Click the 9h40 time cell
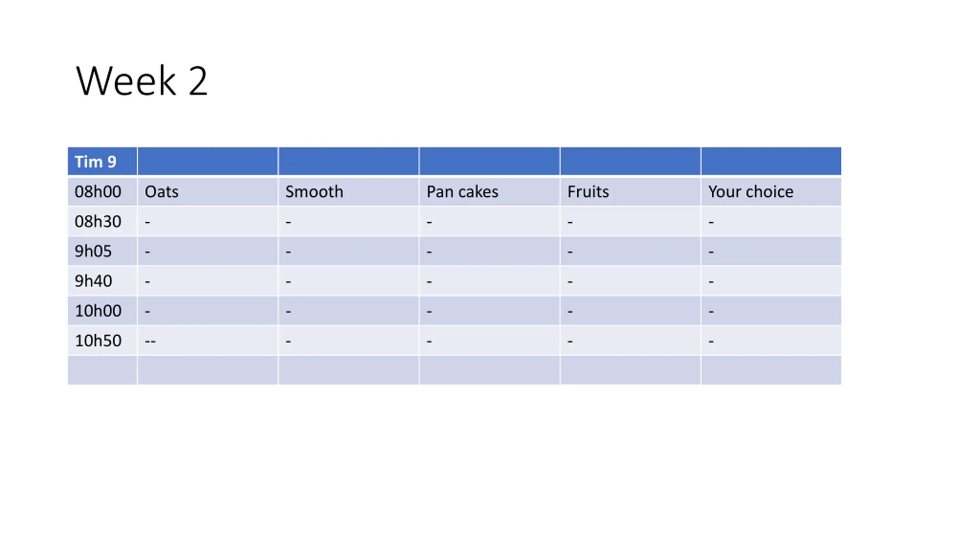980x551 pixels. [102, 281]
